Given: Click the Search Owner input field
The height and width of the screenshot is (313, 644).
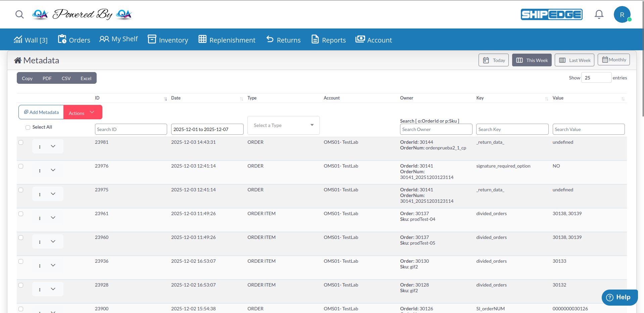Looking at the screenshot, I should pyautogui.click(x=436, y=129).
